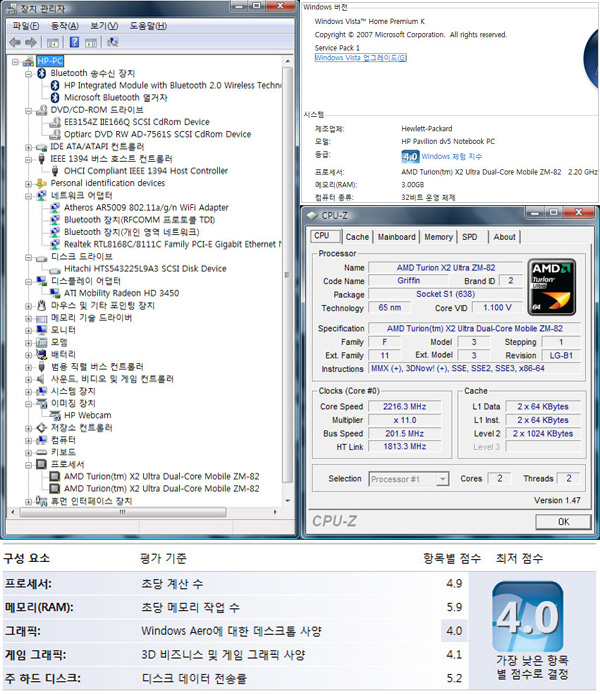Viewport: 600px width, 694px height.
Task: Select the HP Webcam device
Action: tap(88, 415)
